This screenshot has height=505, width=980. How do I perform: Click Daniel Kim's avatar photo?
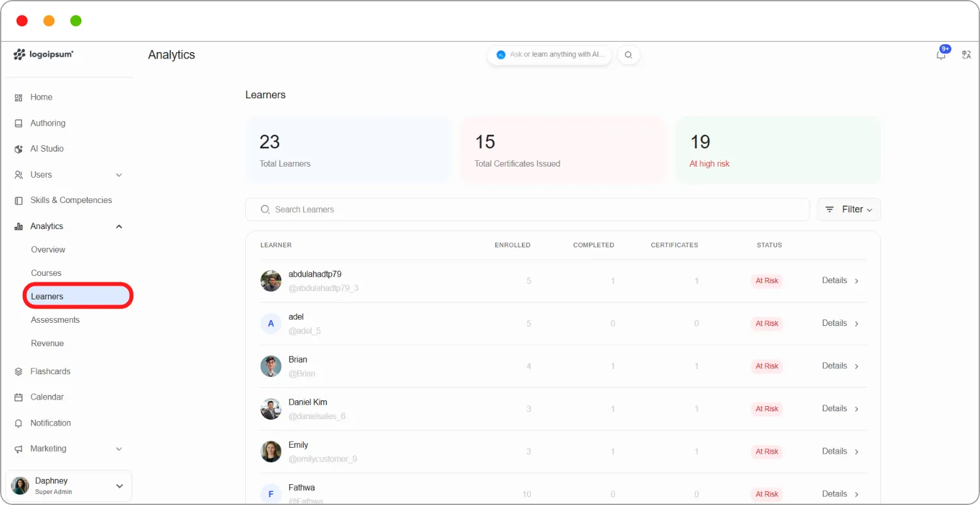point(271,409)
